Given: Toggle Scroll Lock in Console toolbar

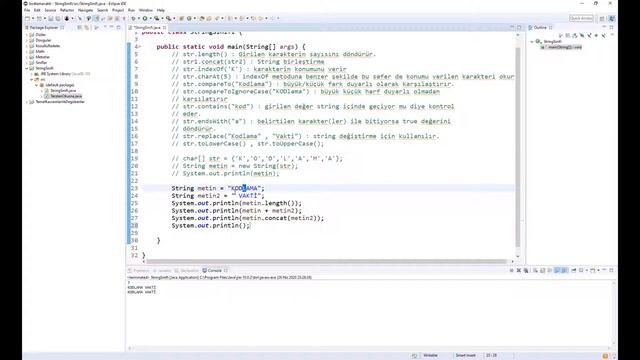Looking at the screenshot, I should pyautogui.click(x=542, y=270).
